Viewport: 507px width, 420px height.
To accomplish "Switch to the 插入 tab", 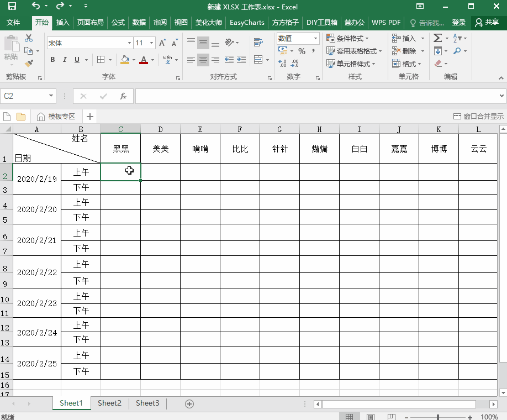I will [63, 22].
